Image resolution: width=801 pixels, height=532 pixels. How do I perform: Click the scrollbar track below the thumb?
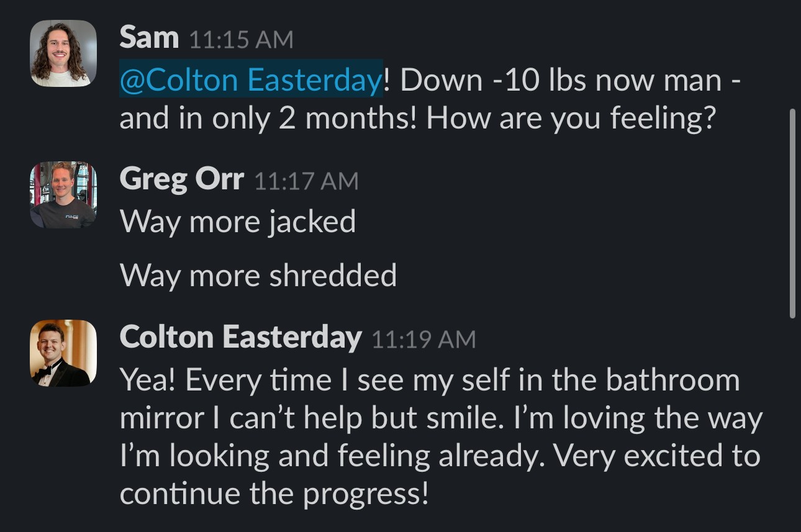click(x=792, y=422)
